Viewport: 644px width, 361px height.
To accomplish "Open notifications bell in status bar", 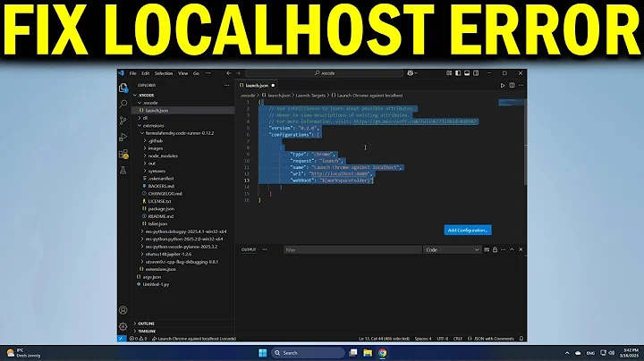I will (x=521, y=339).
